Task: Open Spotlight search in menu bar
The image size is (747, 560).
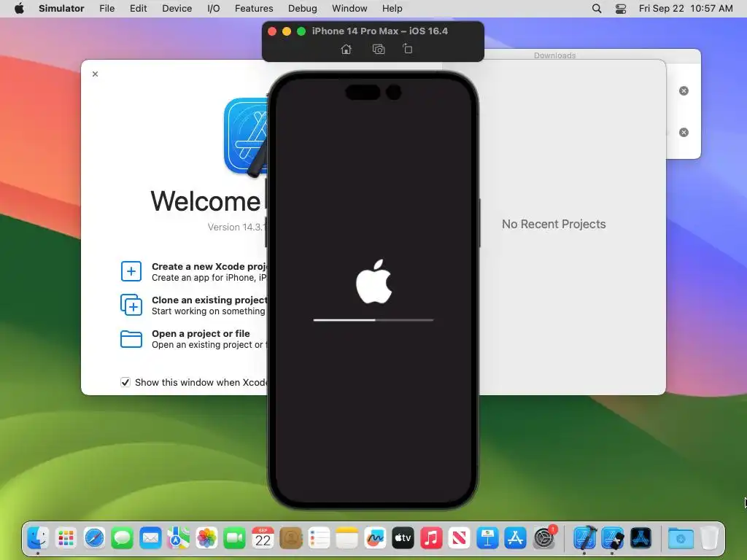Action: point(597,8)
